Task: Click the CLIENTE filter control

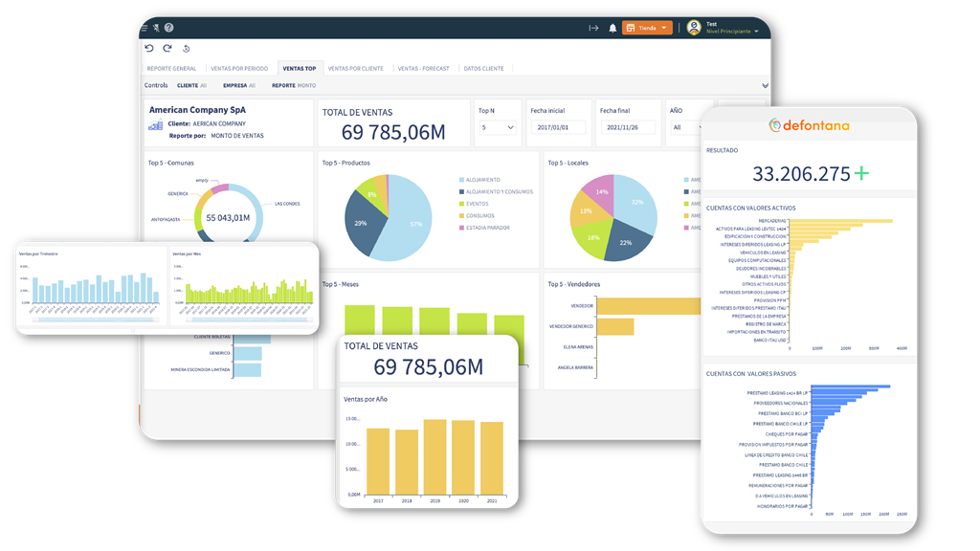Action: tap(191, 85)
